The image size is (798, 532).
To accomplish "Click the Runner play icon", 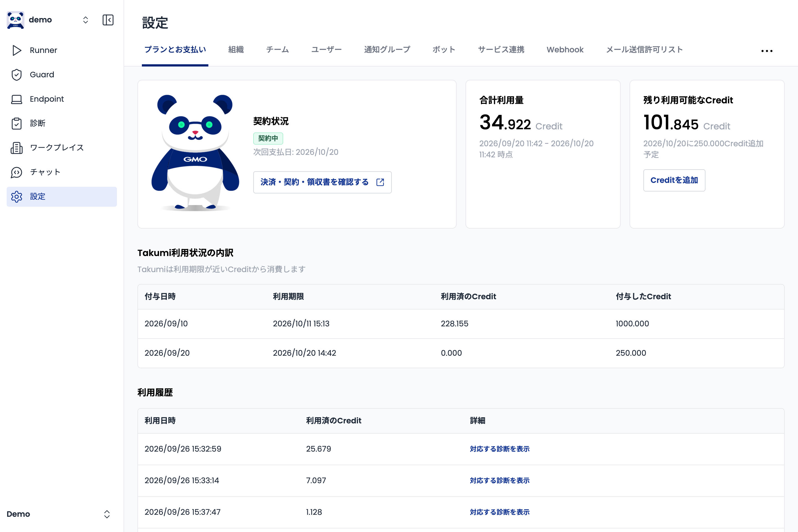I will pos(17,50).
